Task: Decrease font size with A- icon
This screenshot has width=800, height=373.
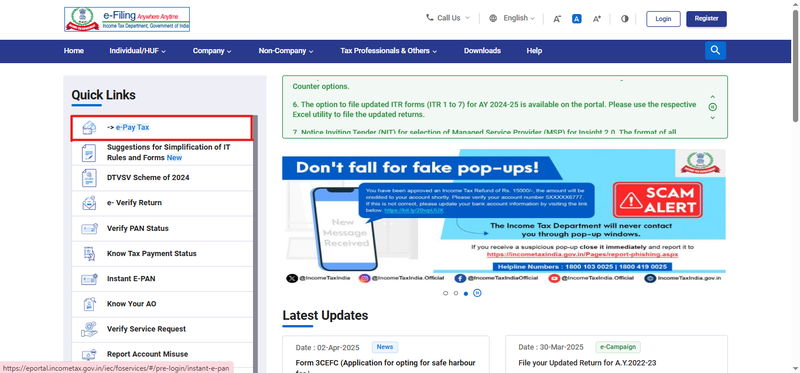Action: [x=557, y=19]
